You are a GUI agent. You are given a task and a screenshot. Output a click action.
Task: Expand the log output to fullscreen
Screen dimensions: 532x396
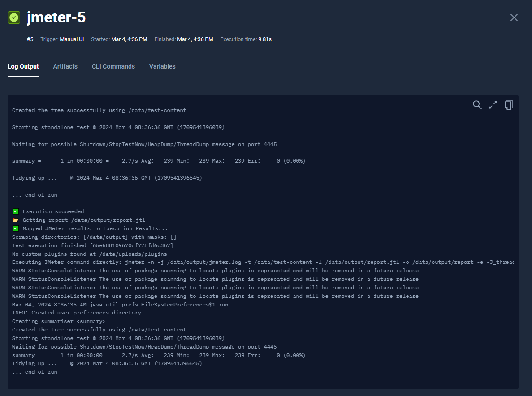point(493,105)
